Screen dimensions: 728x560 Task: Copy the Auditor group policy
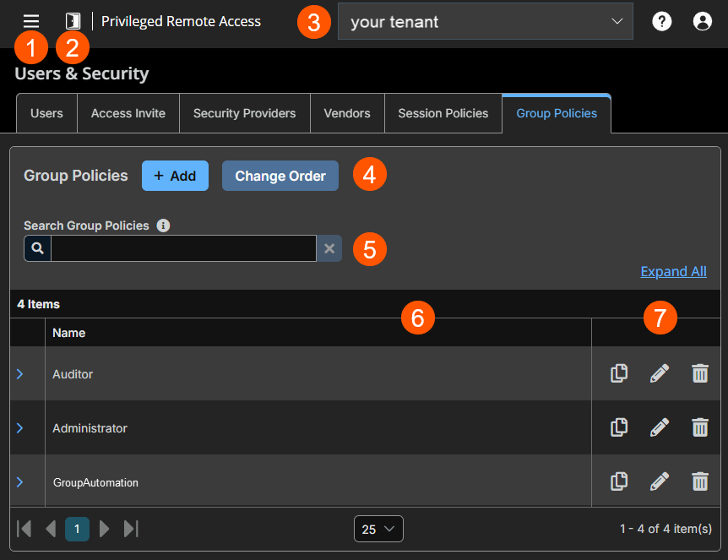(x=619, y=373)
